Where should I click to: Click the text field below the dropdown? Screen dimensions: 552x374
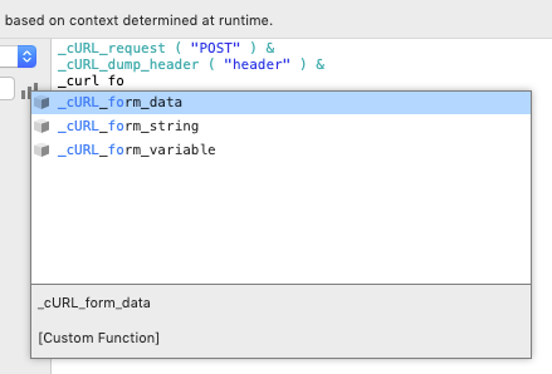point(7,88)
